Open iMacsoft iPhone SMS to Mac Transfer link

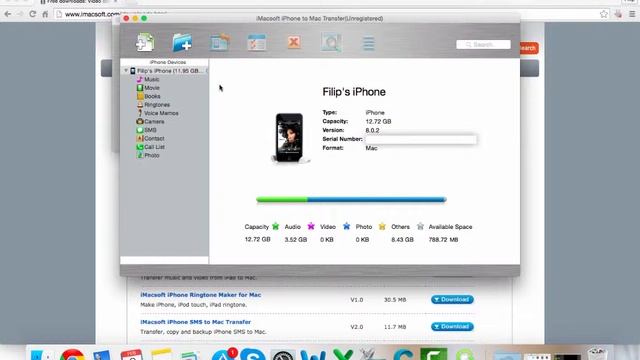tap(196, 322)
